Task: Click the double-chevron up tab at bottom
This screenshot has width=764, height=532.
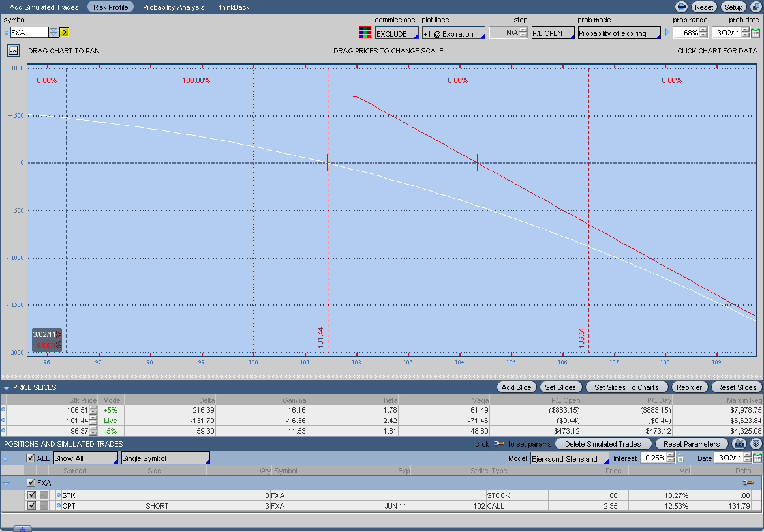Action: click(22, 529)
